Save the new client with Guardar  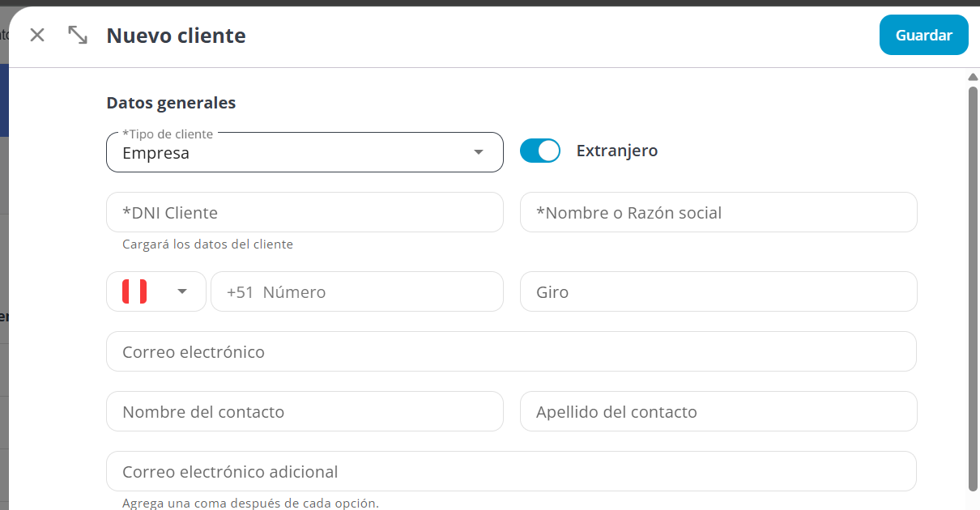(923, 35)
